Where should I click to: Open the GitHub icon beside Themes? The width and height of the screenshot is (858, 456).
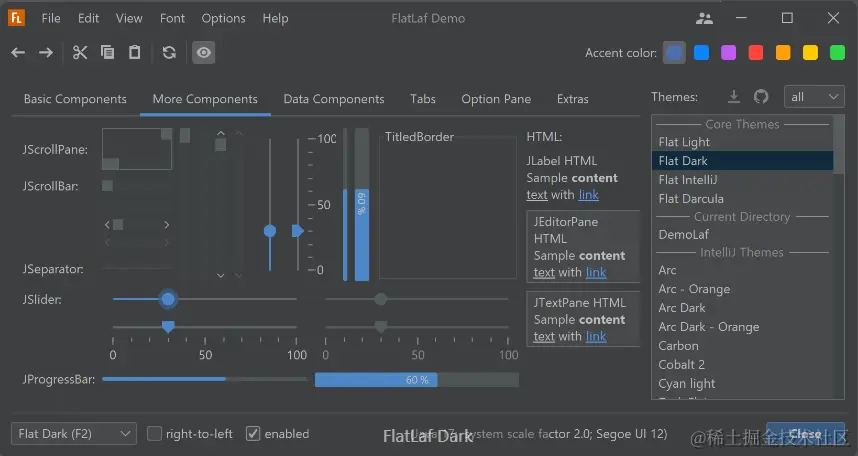point(761,97)
